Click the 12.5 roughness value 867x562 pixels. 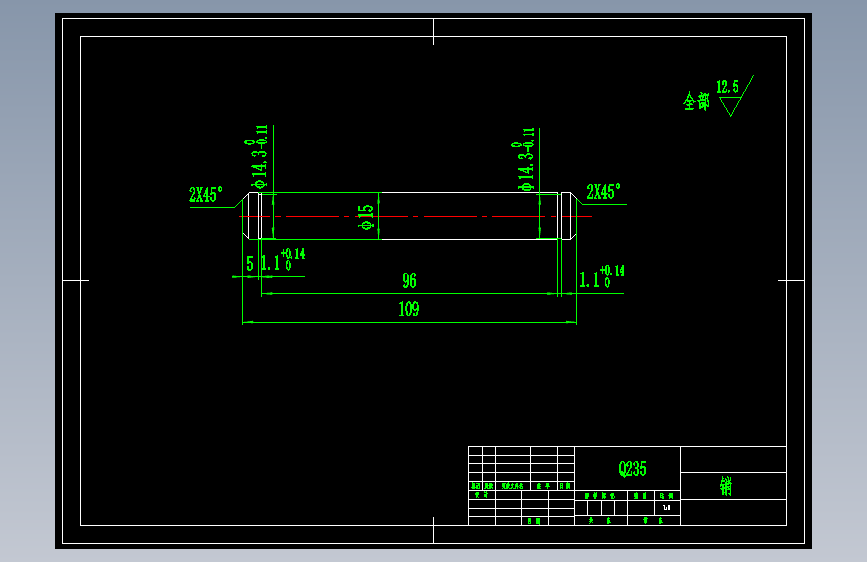click(x=727, y=87)
